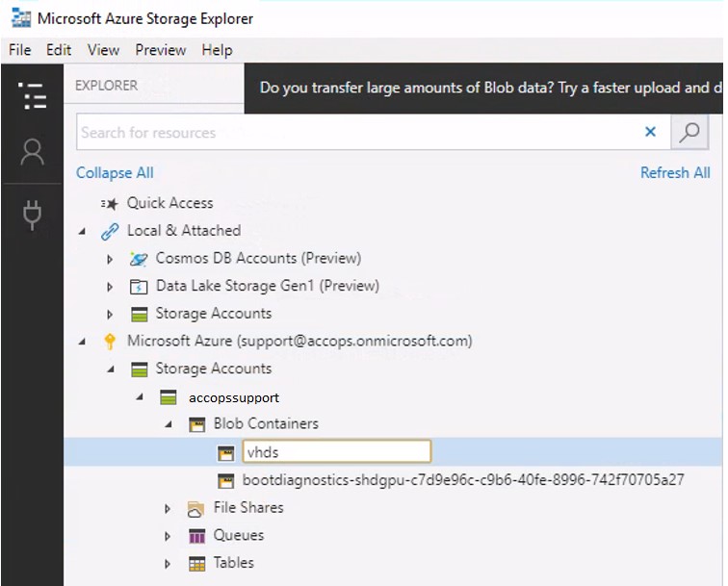Open the Preview menu

161,50
